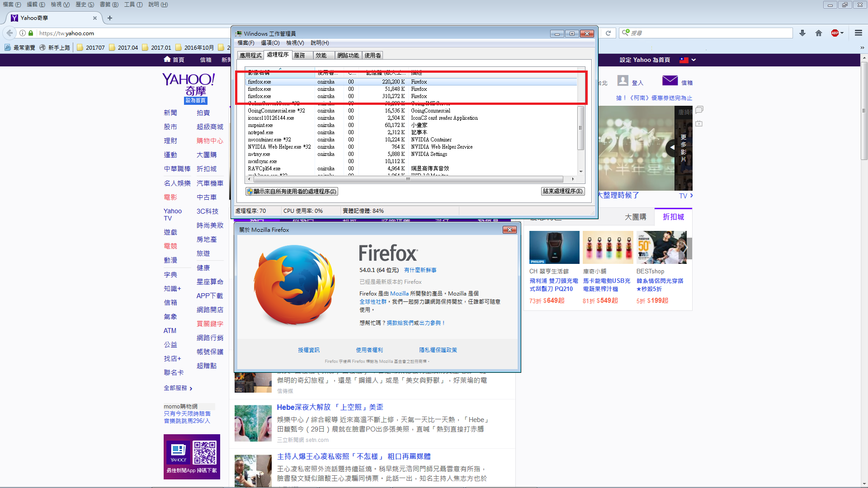Image resolution: width=868 pixels, height=488 pixels.
Task: Open the 201707 bookmark folder
Action: [x=91, y=47]
